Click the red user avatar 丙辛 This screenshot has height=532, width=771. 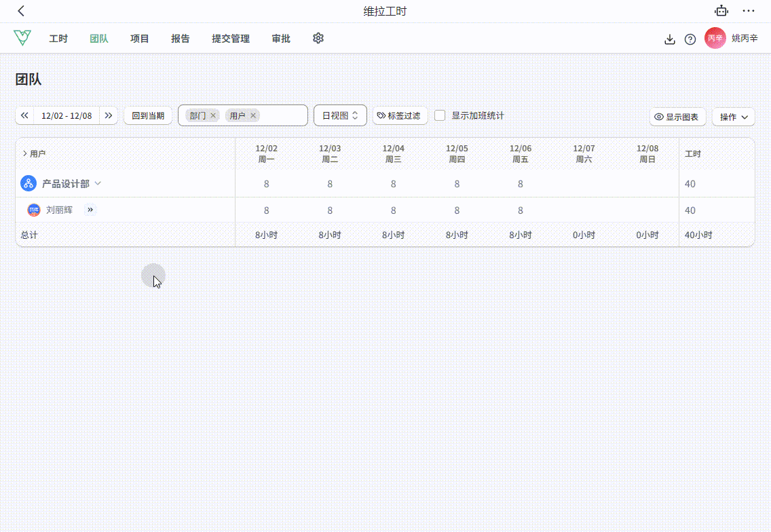[715, 38]
